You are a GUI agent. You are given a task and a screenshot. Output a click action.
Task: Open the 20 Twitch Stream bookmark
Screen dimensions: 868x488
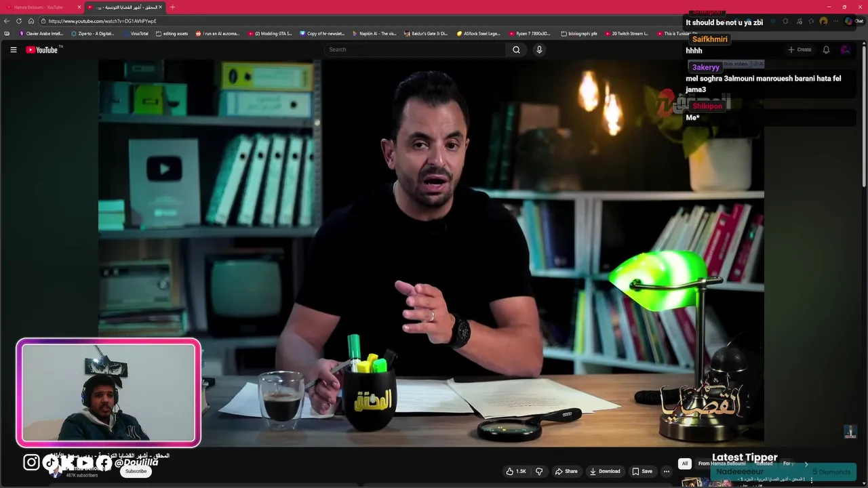point(627,33)
